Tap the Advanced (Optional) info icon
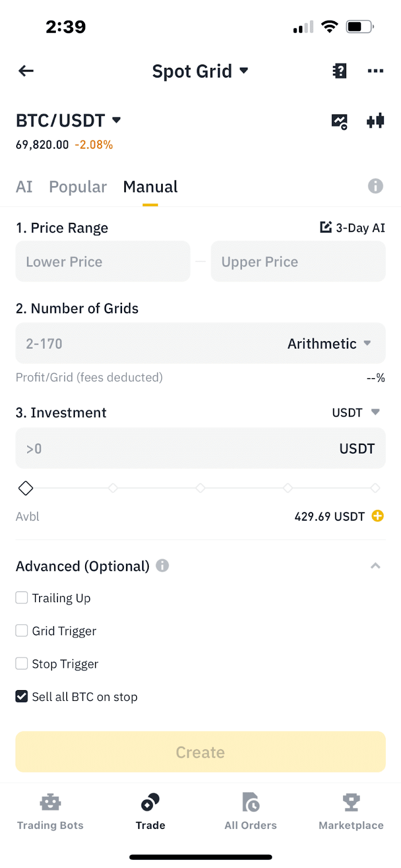401x868 pixels. pyautogui.click(x=162, y=566)
